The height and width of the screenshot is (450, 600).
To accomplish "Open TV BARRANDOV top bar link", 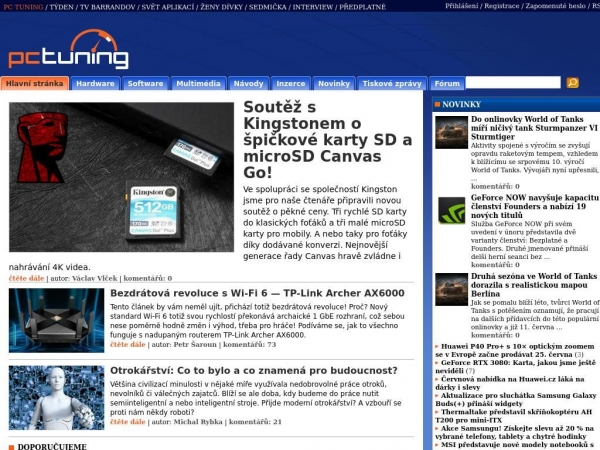I will click(108, 7).
